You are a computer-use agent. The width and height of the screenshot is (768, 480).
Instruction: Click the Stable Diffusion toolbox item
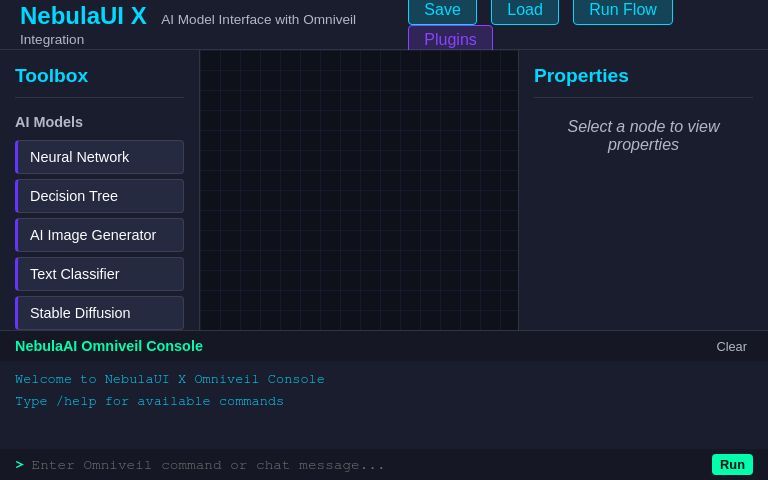100,313
